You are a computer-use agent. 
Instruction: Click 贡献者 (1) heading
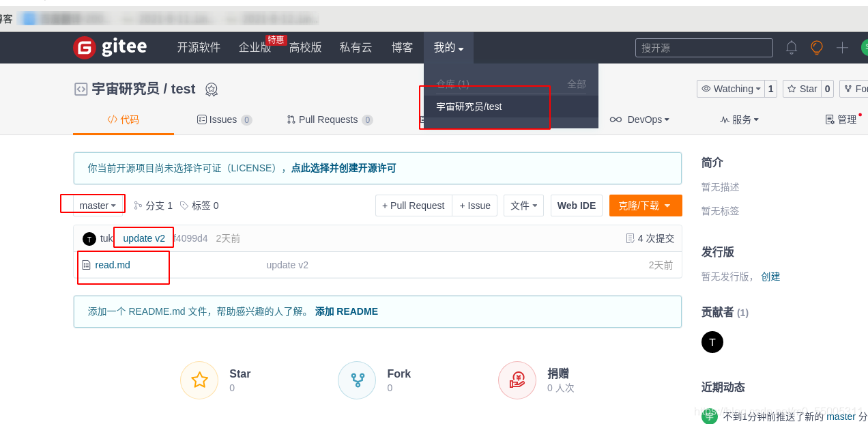click(x=725, y=312)
